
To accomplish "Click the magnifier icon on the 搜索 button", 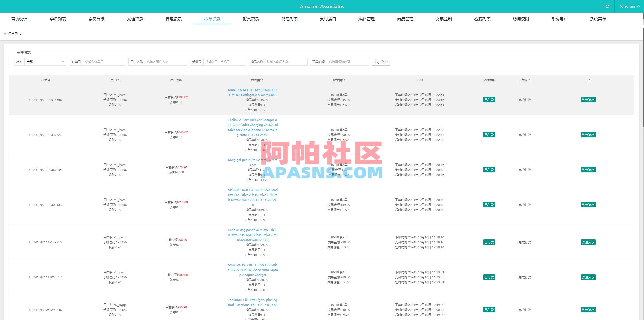I will click(377, 61).
